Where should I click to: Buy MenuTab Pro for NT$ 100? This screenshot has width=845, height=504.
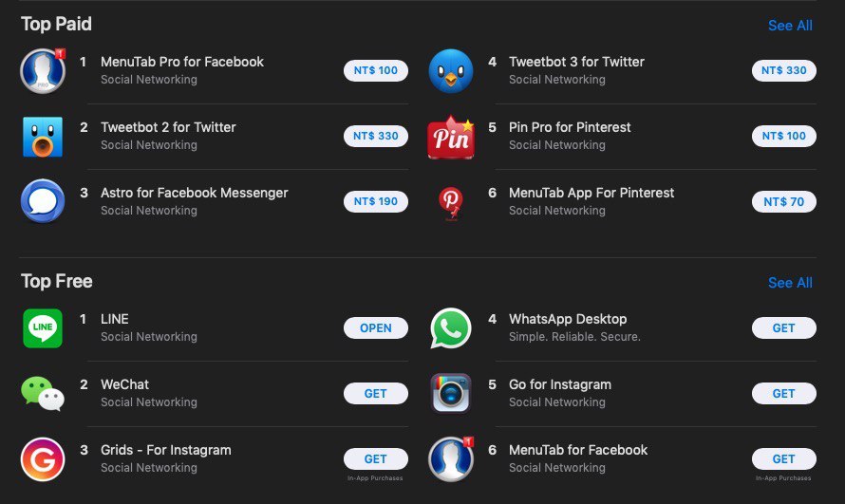click(x=376, y=70)
